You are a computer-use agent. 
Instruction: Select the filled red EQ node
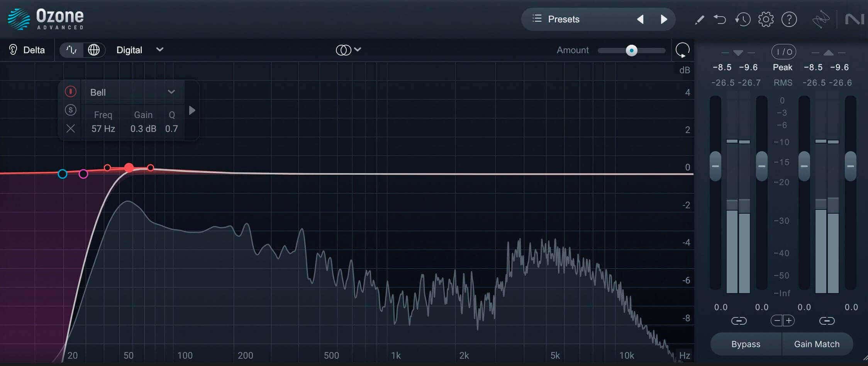pyautogui.click(x=129, y=167)
